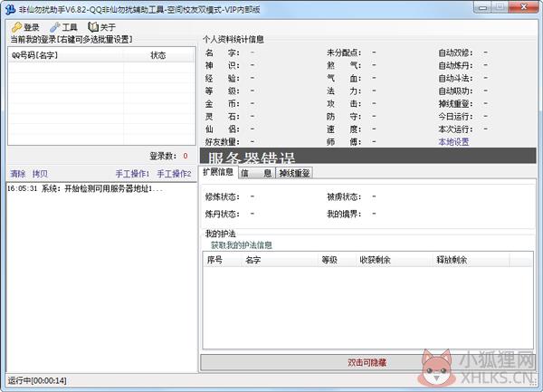Click the log line 开始检测可用服务器地址1

[85, 188]
